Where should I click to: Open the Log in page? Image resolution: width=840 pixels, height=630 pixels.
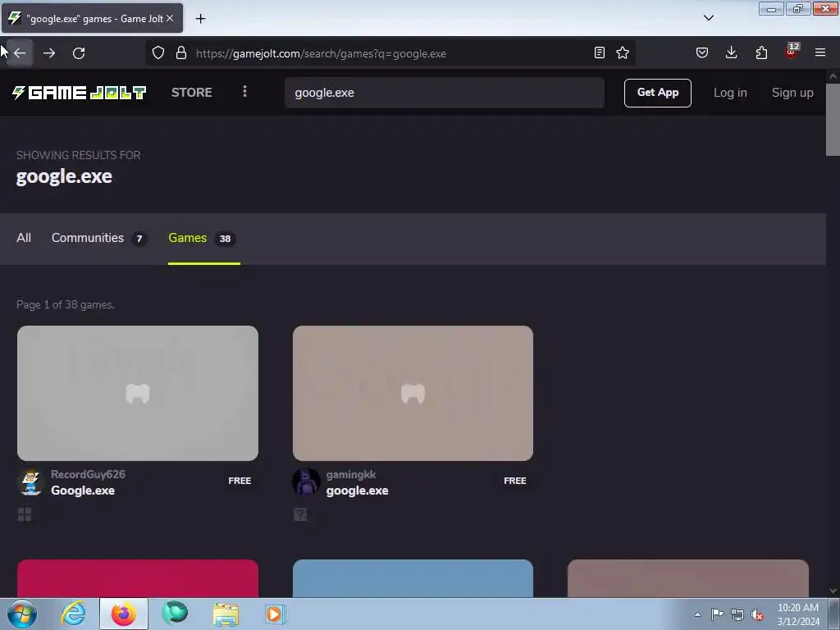(x=729, y=93)
